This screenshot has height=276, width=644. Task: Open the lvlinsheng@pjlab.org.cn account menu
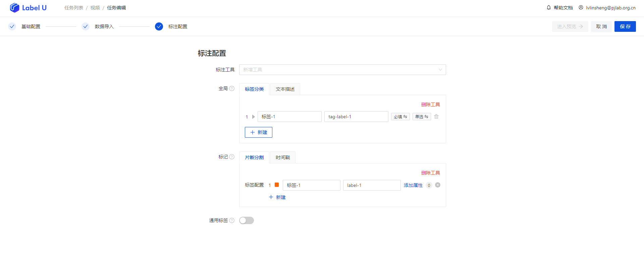click(610, 8)
